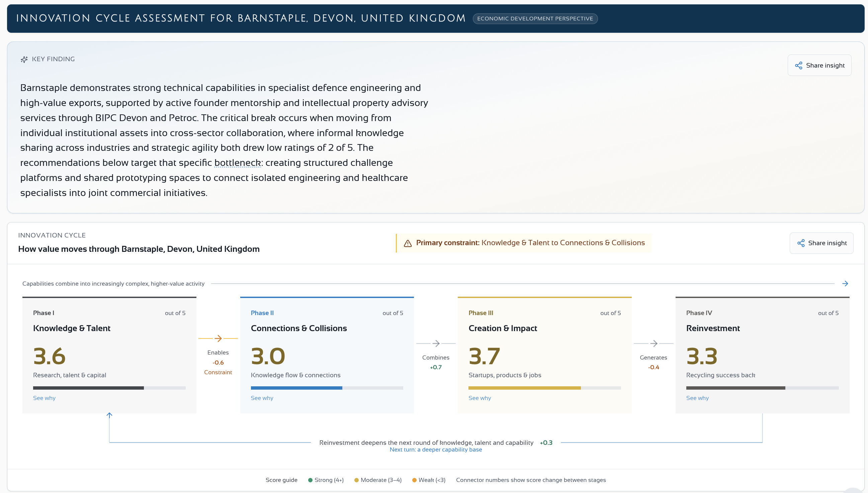Click the blue arrow ending the capabilities line
The width and height of the screenshot is (868, 493).
pos(845,283)
